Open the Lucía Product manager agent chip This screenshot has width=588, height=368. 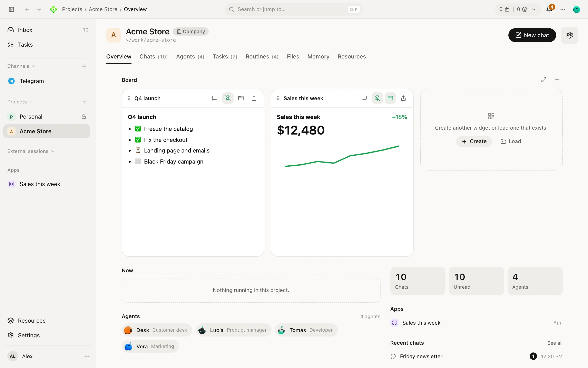(233, 330)
